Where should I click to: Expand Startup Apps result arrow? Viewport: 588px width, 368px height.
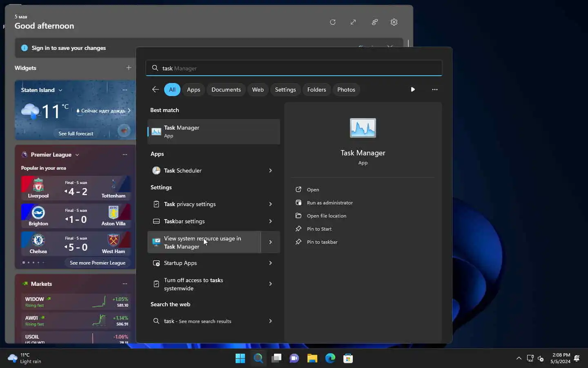point(270,263)
